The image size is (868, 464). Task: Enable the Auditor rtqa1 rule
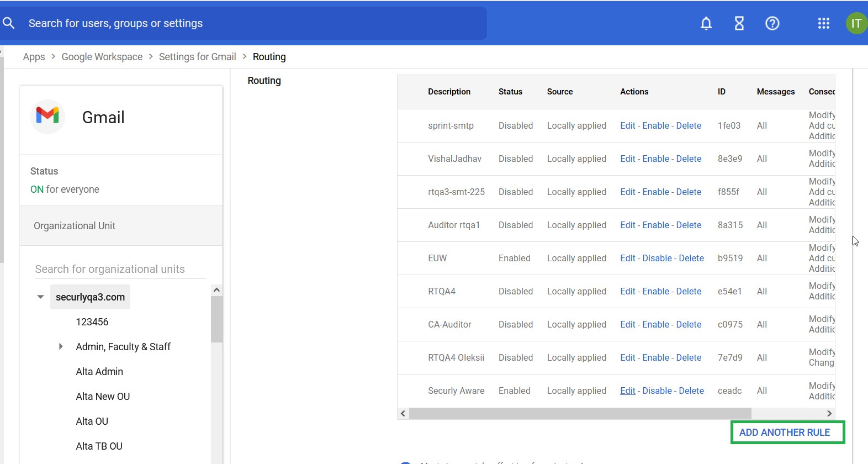click(656, 225)
